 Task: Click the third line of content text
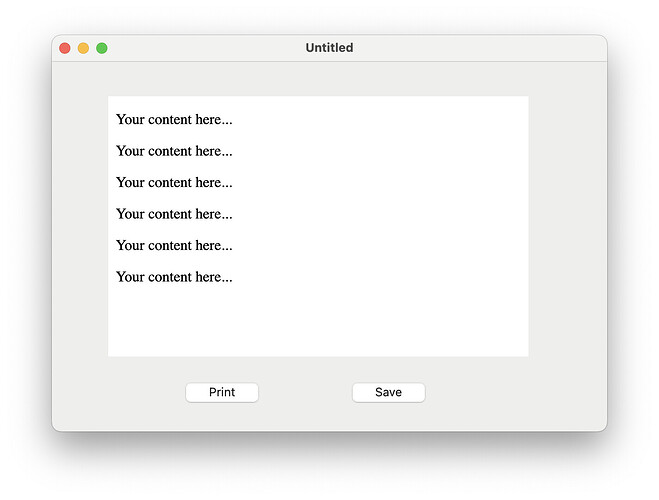174,183
